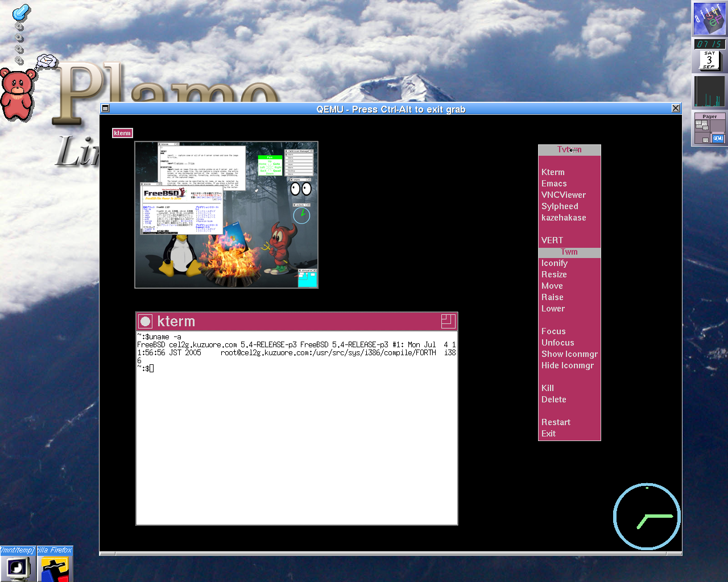728x582 pixels.
Task: Choose Emacs from the Tvtwm menu
Action: [569, 184]
